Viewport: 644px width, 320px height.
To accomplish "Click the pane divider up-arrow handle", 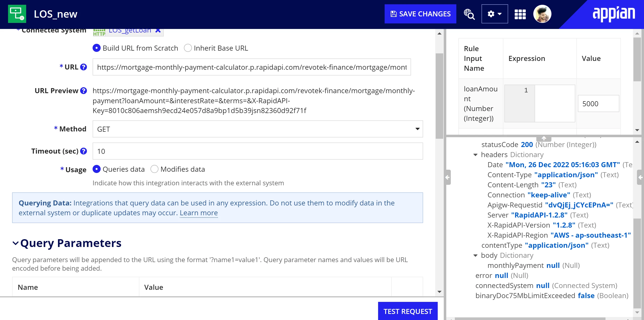I will pyautogui.click(x=544, y=138).
